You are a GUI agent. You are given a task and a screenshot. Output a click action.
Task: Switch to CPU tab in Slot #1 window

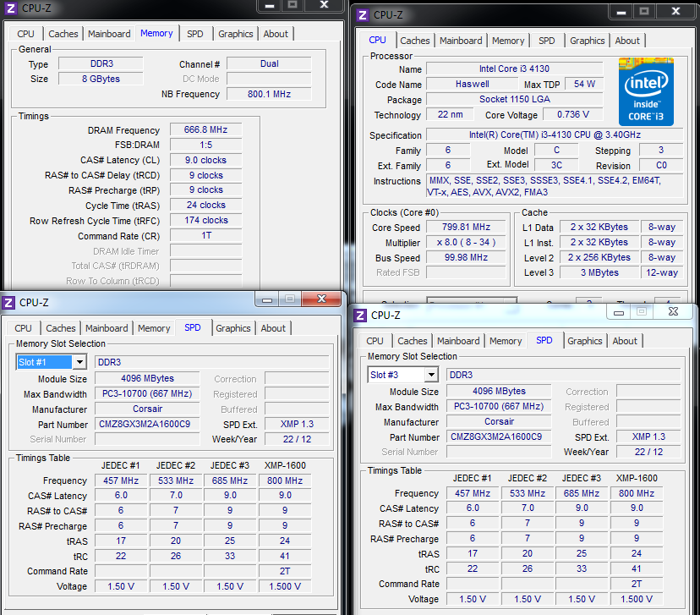[23, 328]
